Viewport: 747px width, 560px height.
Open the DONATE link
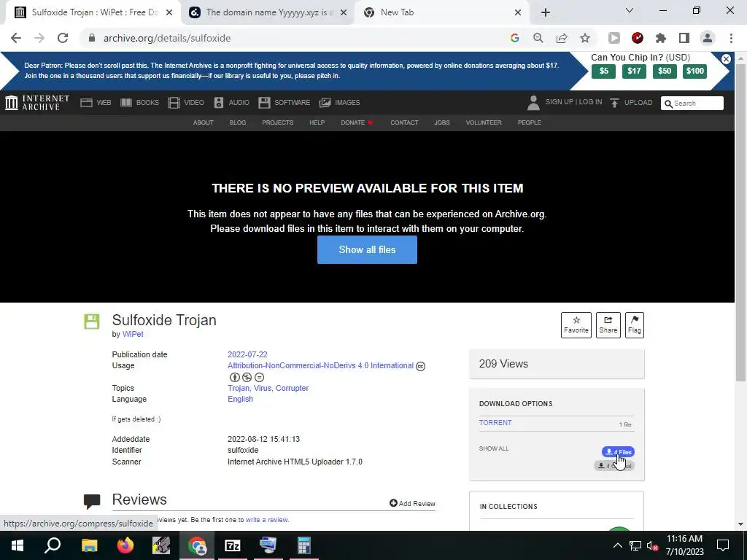[x=356, y=122]
